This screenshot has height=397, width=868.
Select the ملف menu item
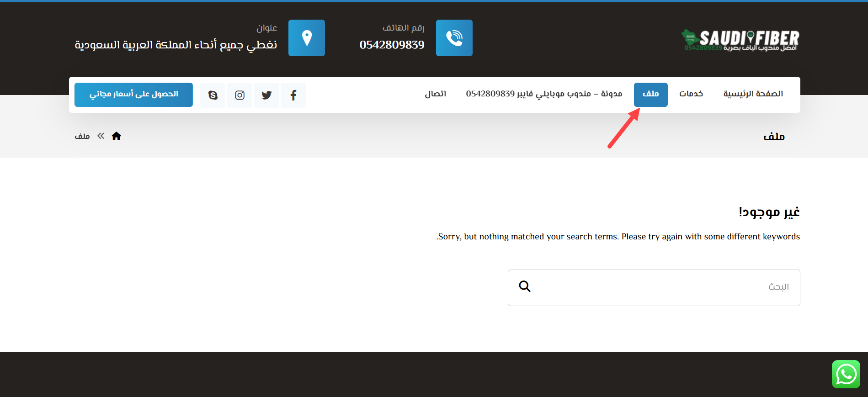click(651, 95)
